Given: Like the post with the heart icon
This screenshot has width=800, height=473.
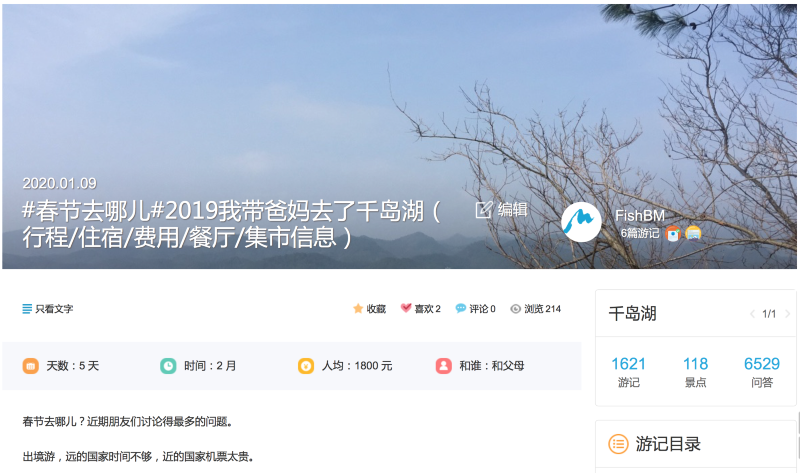Looking at the screenshot, I should coord(406,308).
